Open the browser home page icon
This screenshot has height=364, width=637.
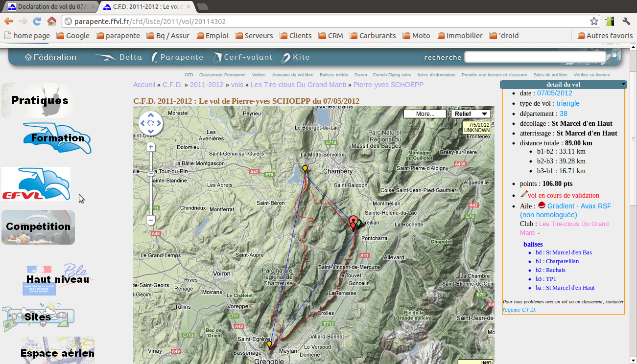(x=51, y=22)
